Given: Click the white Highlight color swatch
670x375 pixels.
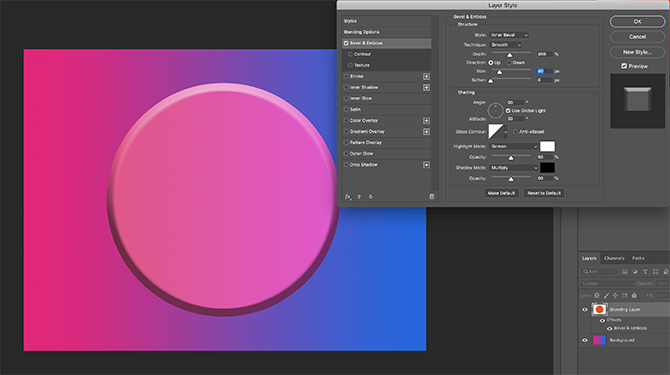Looking at the screenshot, I should tap(547, 146).
